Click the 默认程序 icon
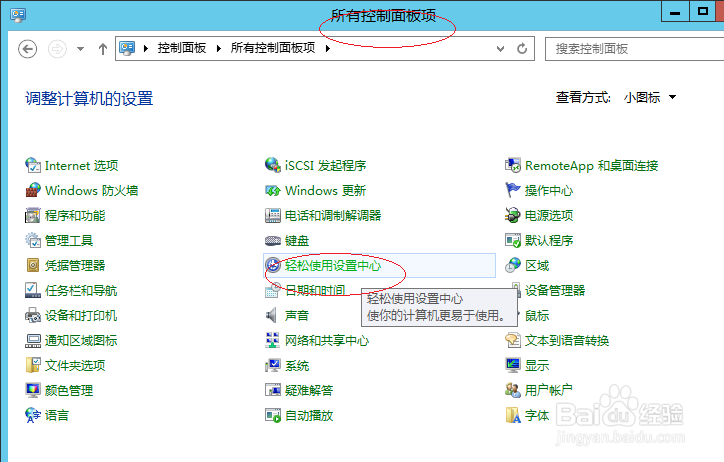 click(x=513, y=240)
